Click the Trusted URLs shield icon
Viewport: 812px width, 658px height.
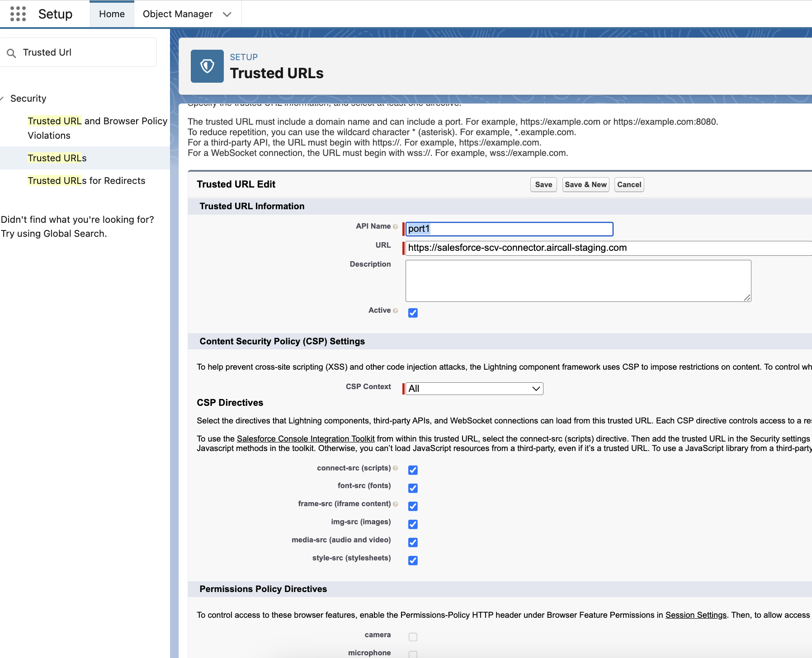(207, 66)
